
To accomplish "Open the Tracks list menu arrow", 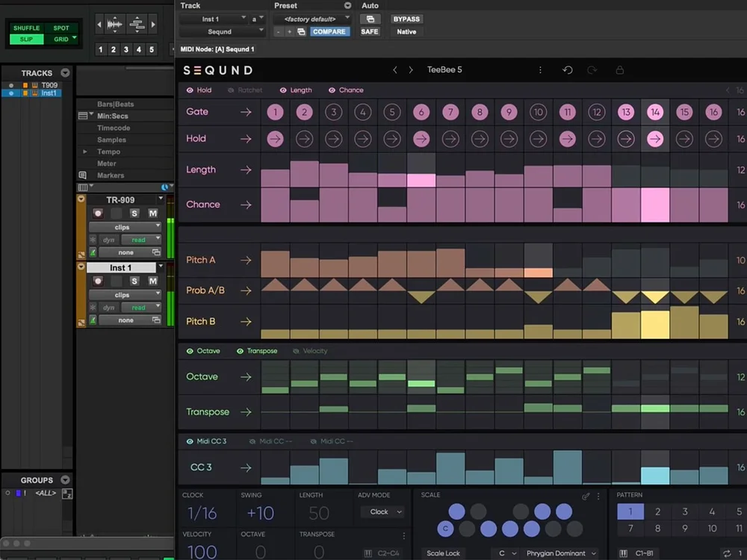I will [x=65, y=73].
